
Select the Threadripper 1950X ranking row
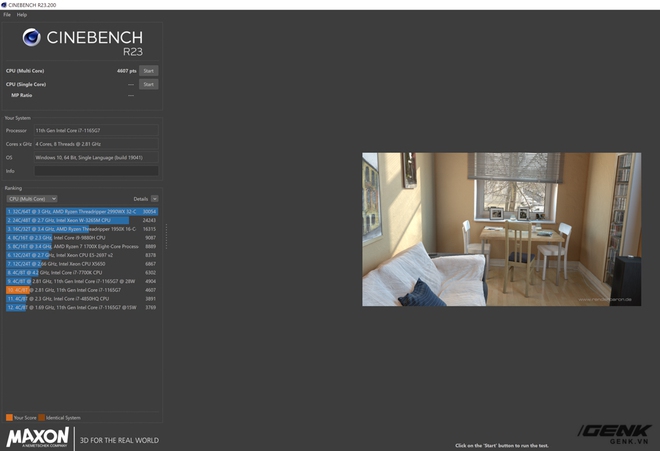click(x=82, y=229)
